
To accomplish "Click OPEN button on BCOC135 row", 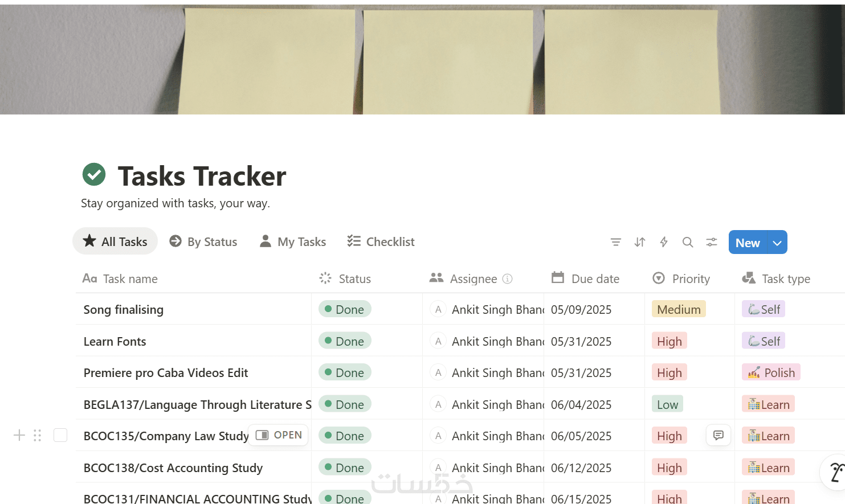I will coord(279,435).
